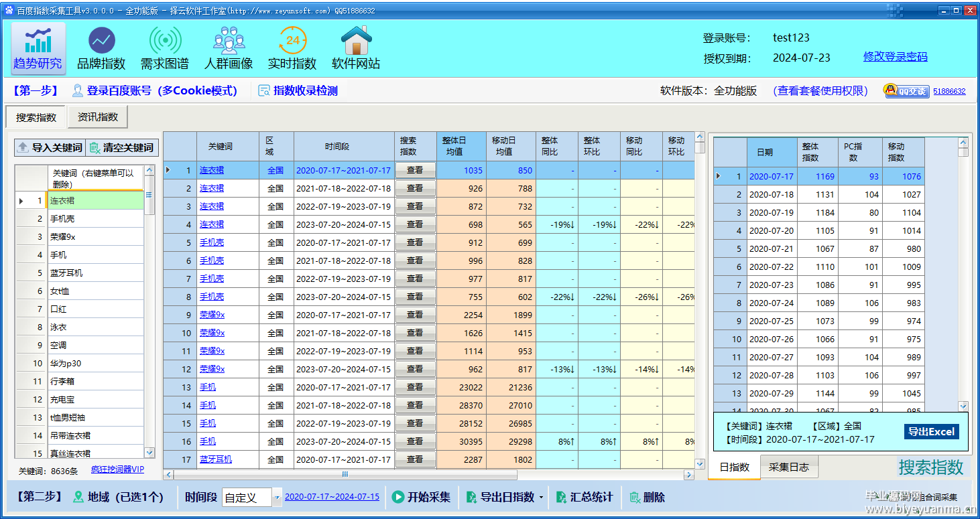Open the 趋势研究 trend research module
This screenshot has height=519, width=980.
38,48
